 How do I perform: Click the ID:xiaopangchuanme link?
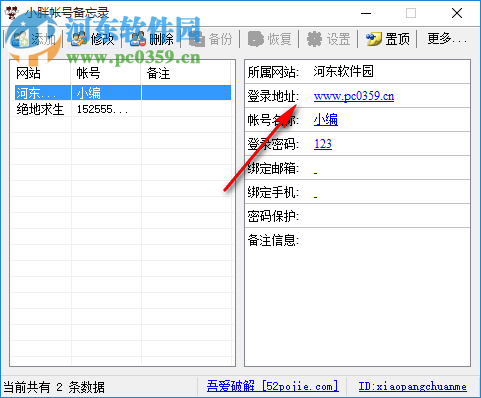(x=412, y=386)
